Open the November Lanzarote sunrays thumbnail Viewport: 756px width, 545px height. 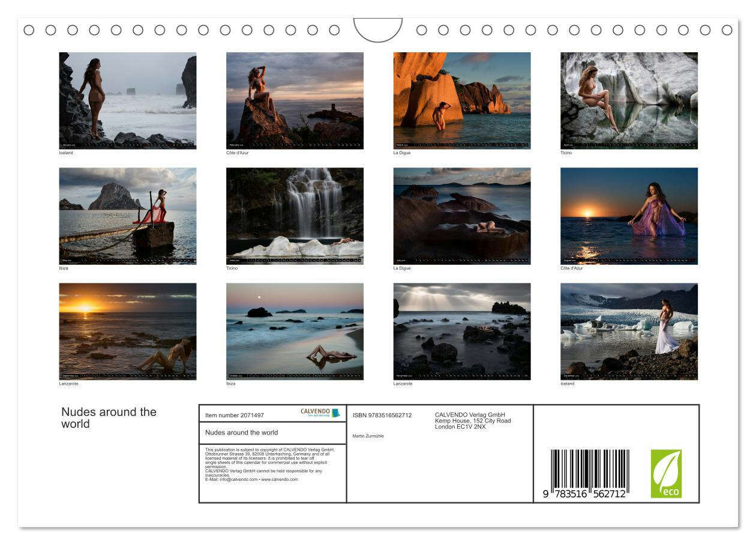point(462,331)
